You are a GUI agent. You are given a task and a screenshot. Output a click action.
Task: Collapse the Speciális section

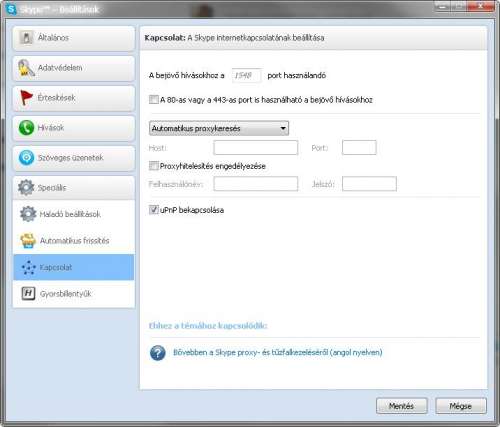click(74, 188)
